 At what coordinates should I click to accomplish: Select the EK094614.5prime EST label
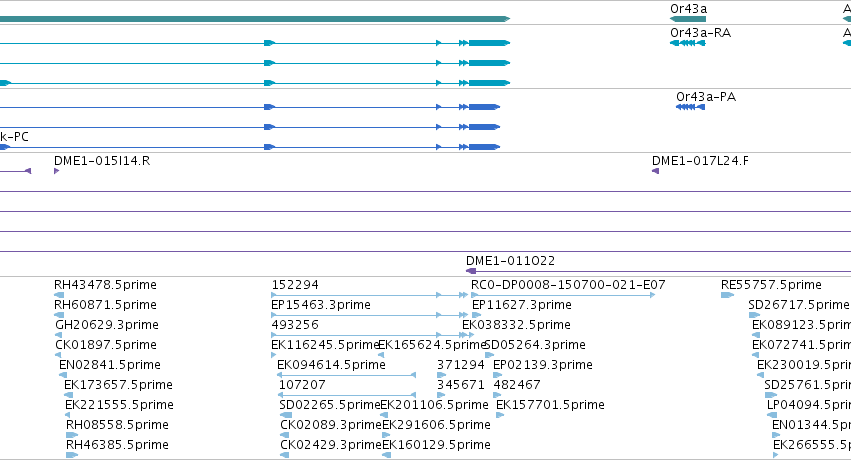click(331, 365)
